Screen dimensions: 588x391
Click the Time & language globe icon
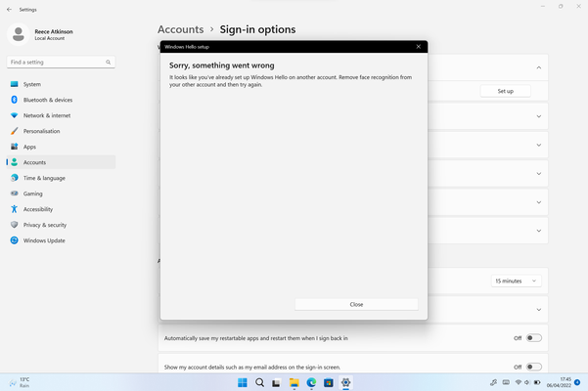15,178
